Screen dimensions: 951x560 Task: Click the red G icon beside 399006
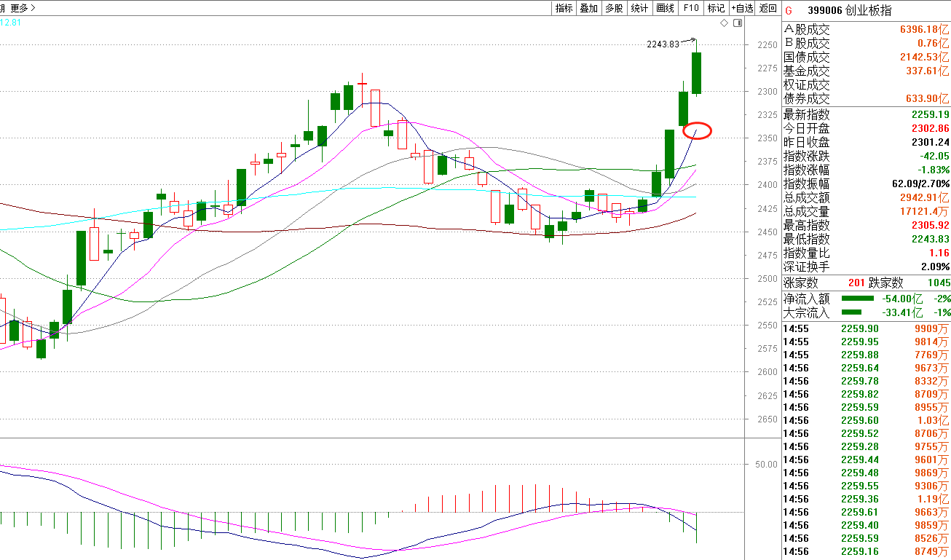788,10
